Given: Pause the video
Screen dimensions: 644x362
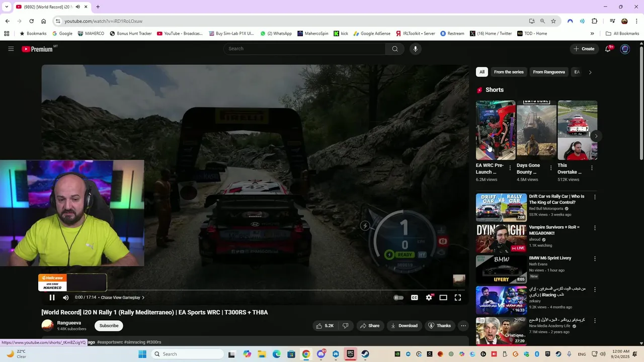Looking at the screenshot, I should pyautogui.click(x=52, y=298).
